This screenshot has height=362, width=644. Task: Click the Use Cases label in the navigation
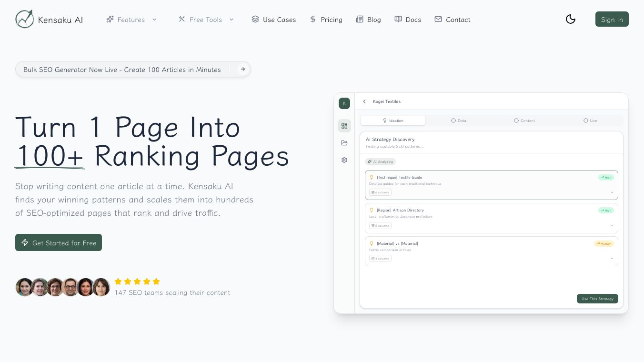coord(279,20)
